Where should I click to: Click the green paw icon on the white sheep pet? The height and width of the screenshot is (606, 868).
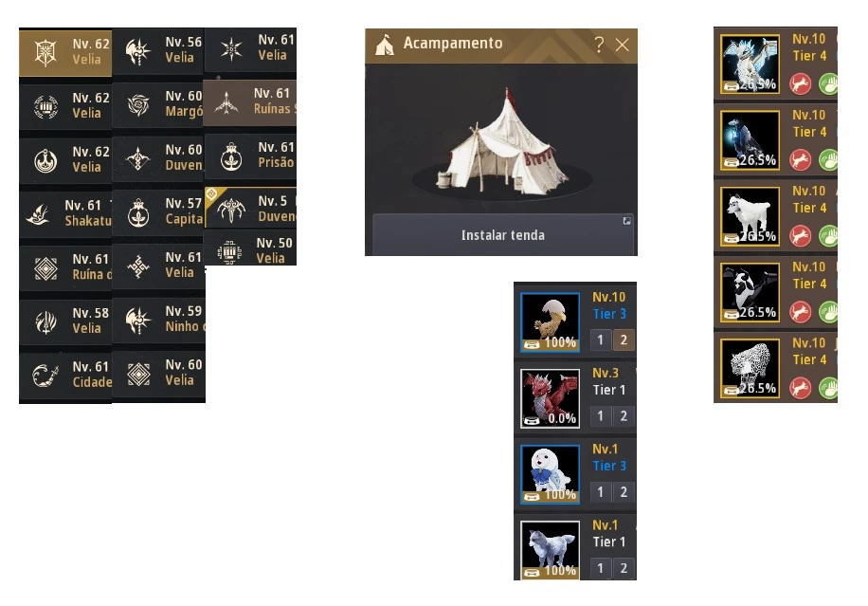click(x=828, y=236)
